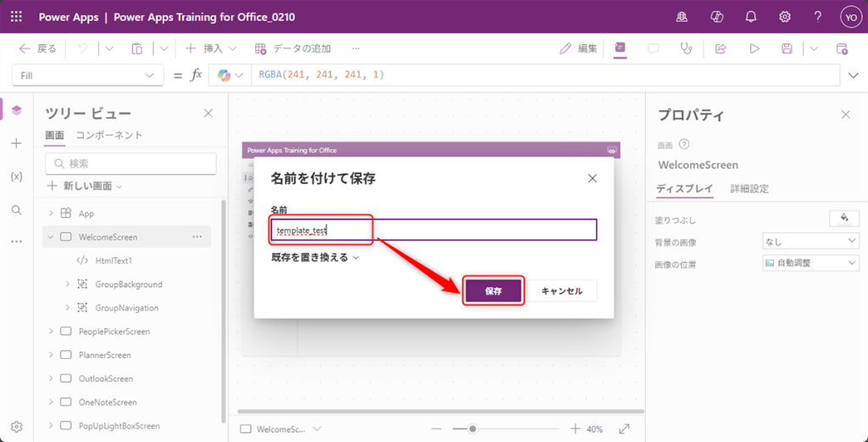The image size is (868, 442).
Task: Collapse the WelcomeScreen tree node
Action: pos(51,237)
